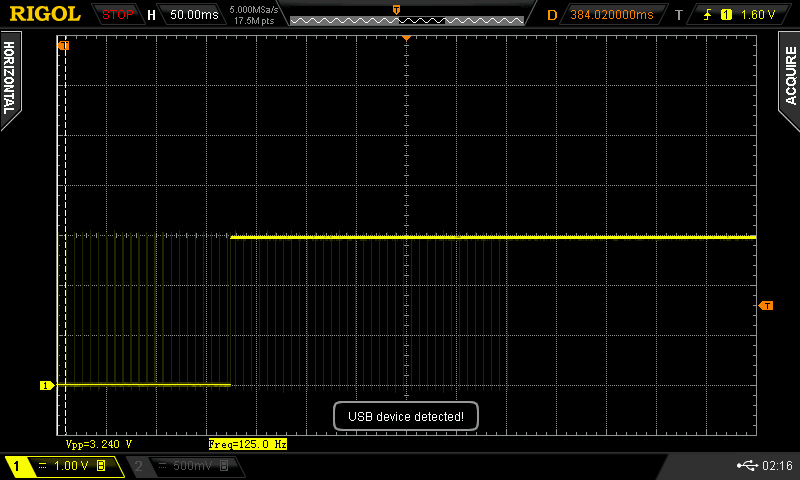The width and height of the screenshot is (800, 480).
Task: Click the 02:16 clock readout
Action: point(777,465)
